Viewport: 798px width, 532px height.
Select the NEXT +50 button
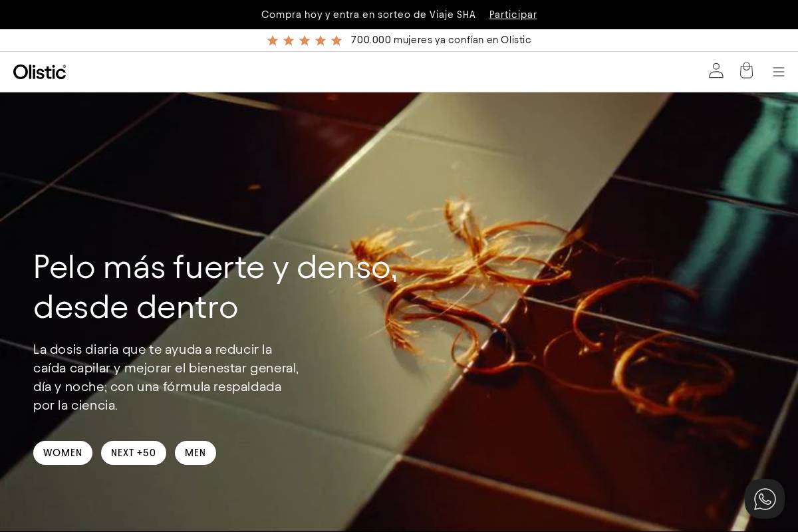point(133,453)
